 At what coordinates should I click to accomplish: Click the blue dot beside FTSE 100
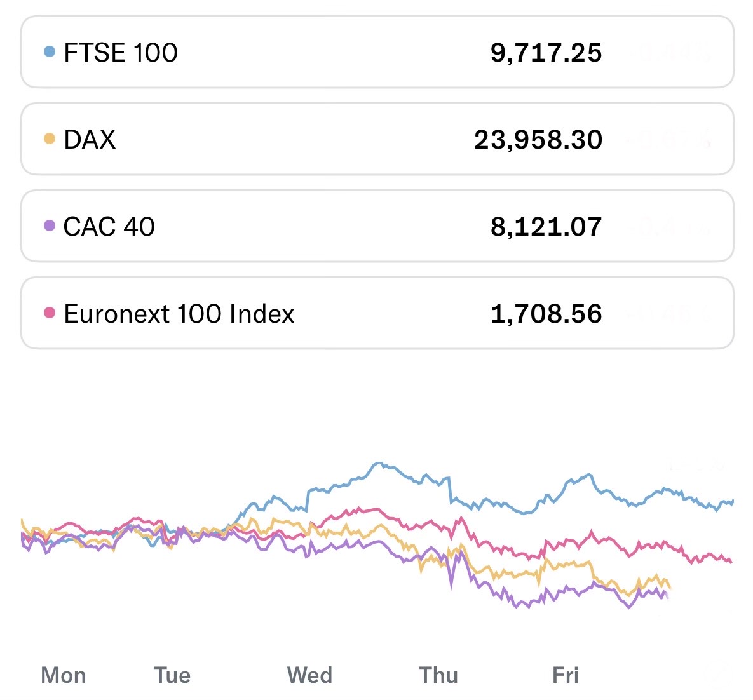pyautogui.click(x=50, y=51)
